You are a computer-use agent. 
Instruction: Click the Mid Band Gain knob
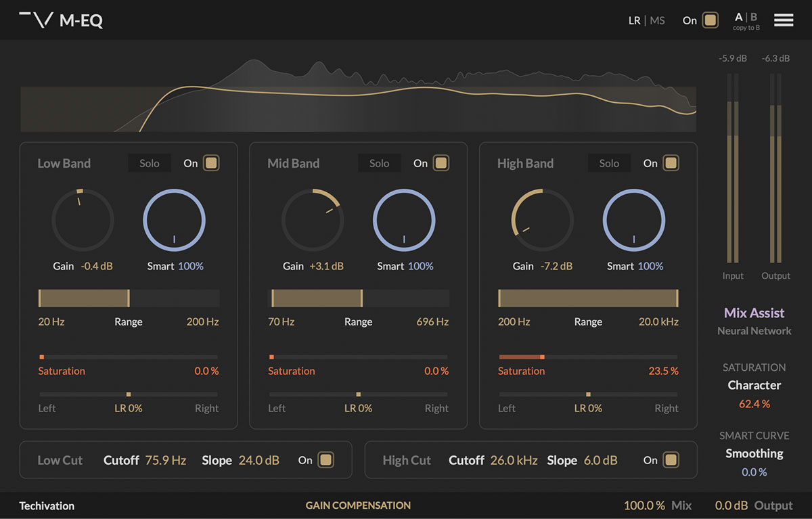tap(313, 220)
